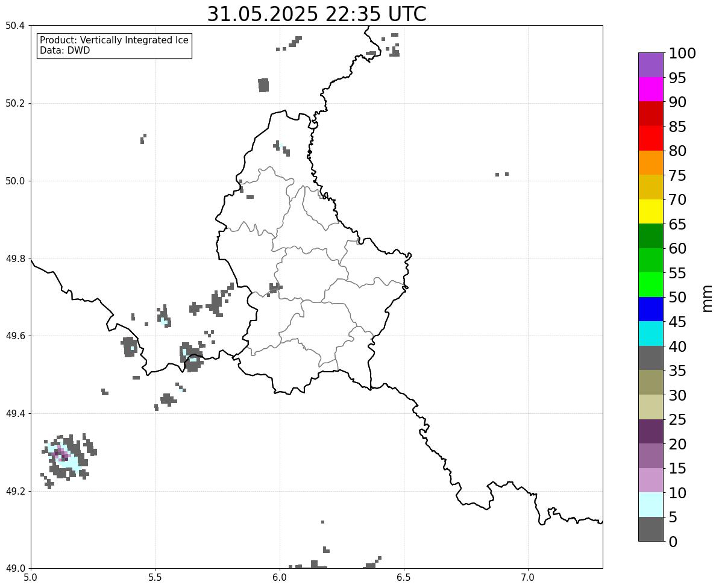719x588 pixels.
Task: Click the x-axis label 5.5
Action: pyautogui.click(x=155, y=578)
